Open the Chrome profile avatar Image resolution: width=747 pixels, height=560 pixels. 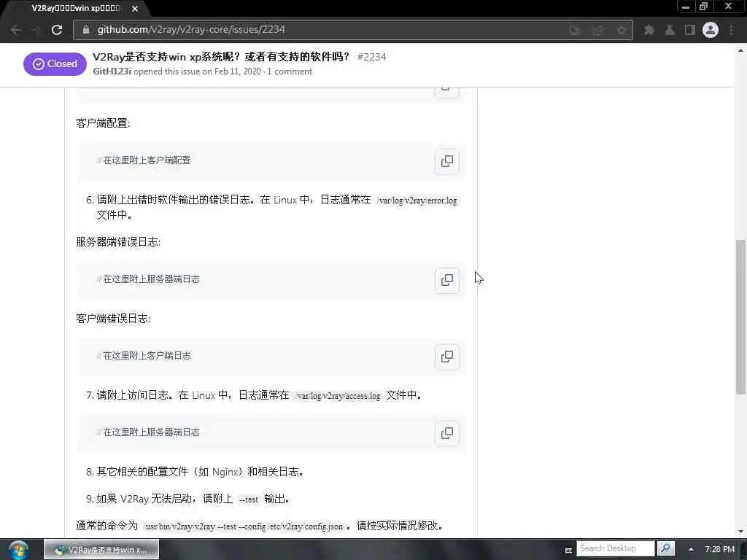click(711, 30)
